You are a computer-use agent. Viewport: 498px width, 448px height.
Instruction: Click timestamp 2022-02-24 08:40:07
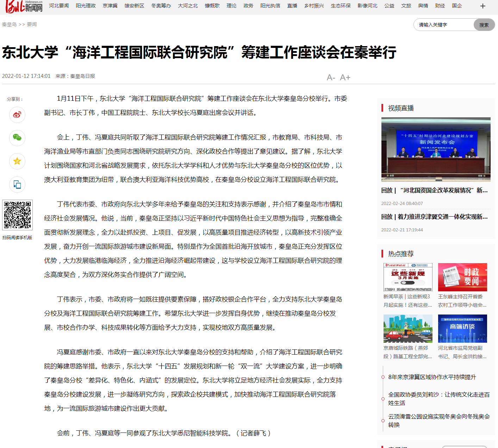tap(402, 204)
